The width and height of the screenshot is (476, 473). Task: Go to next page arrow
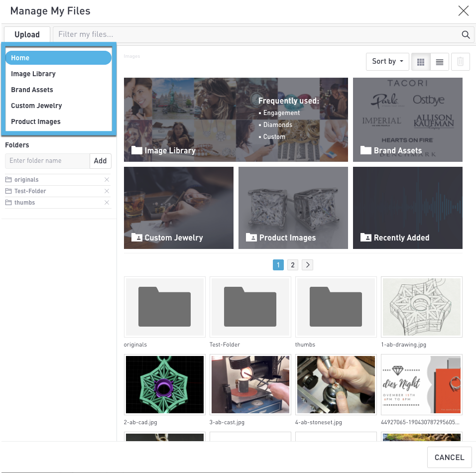point(308,265)
